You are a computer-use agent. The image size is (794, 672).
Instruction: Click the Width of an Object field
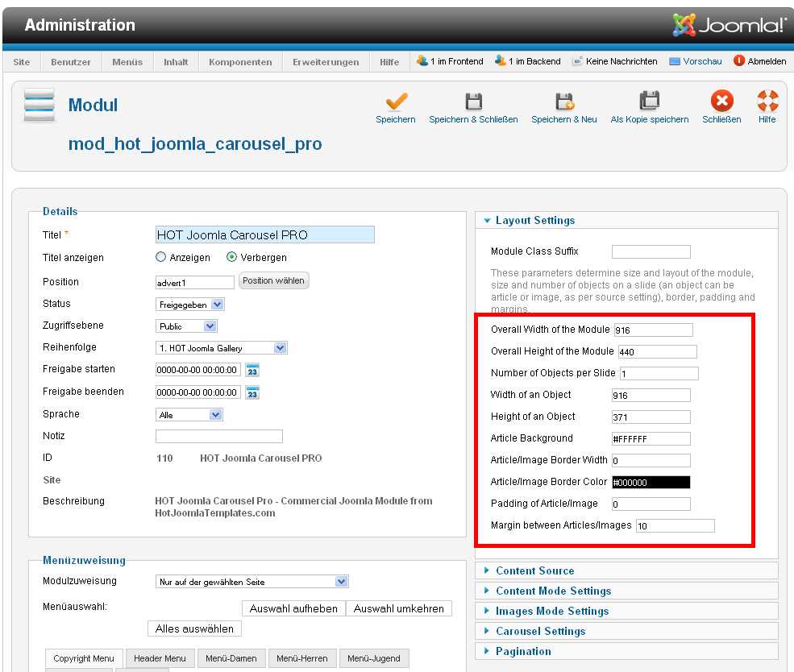(651, 395)
